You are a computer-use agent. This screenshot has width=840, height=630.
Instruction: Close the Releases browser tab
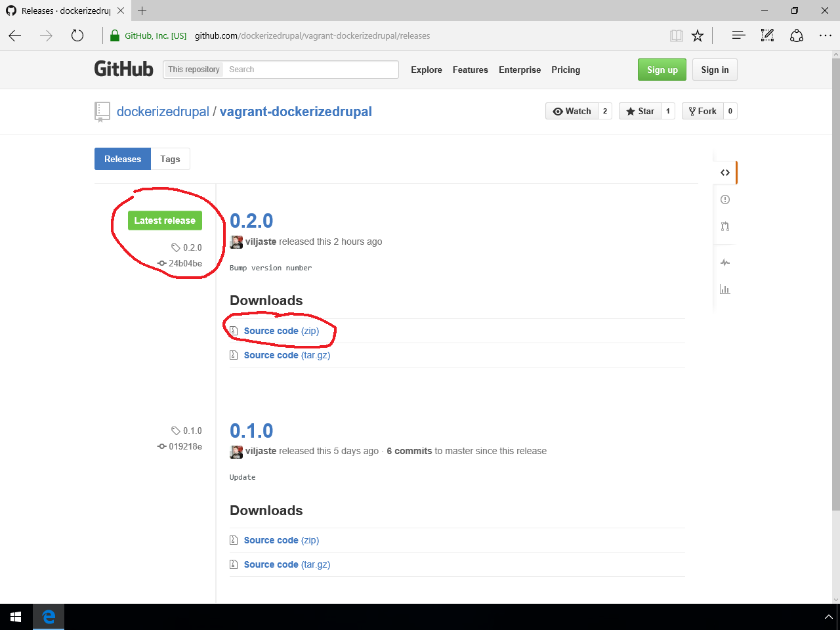(121, 10)
